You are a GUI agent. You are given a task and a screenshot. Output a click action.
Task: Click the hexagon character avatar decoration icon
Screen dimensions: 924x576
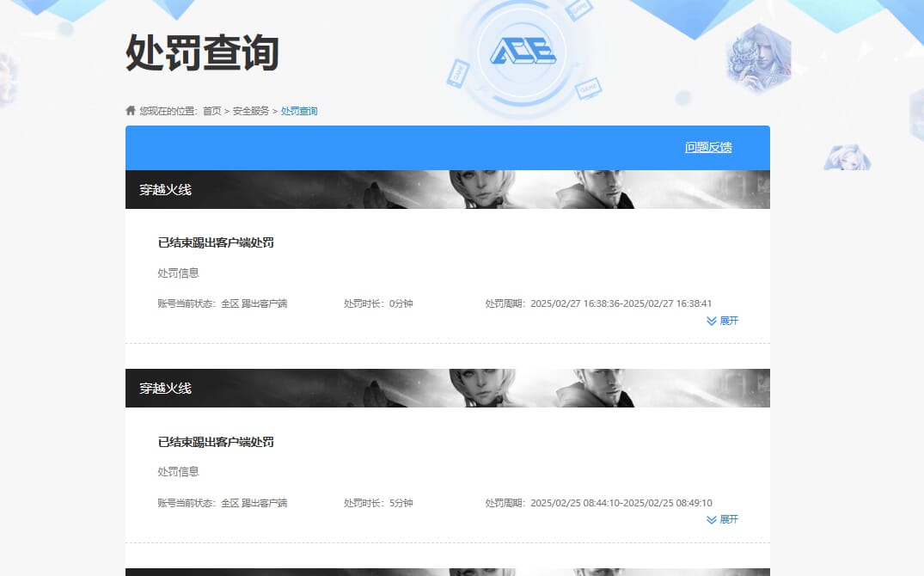click(x=759, y=58)
